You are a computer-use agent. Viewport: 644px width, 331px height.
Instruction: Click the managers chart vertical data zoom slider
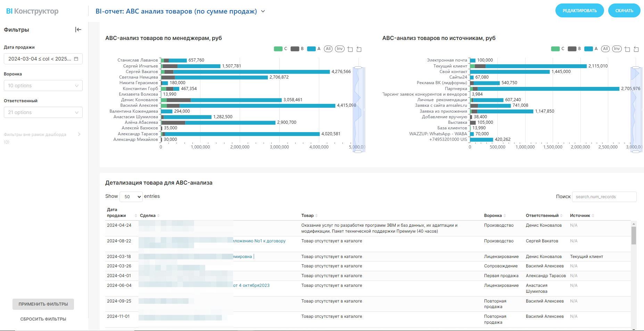[x=358, y=110]
